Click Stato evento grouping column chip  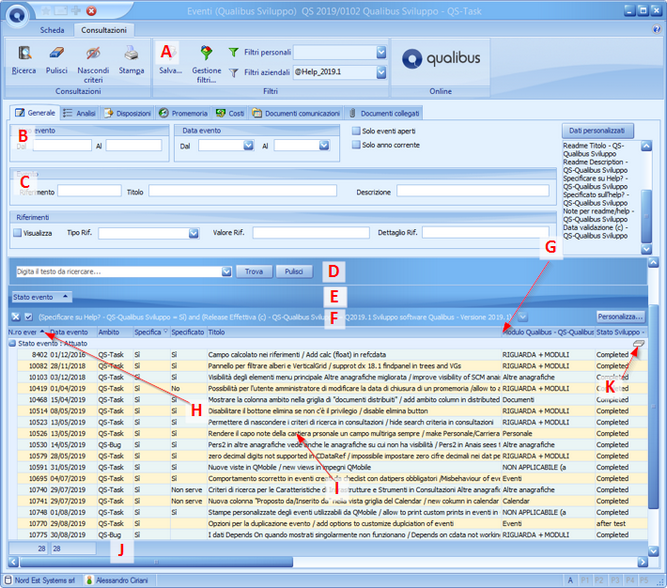coord(40,297)
